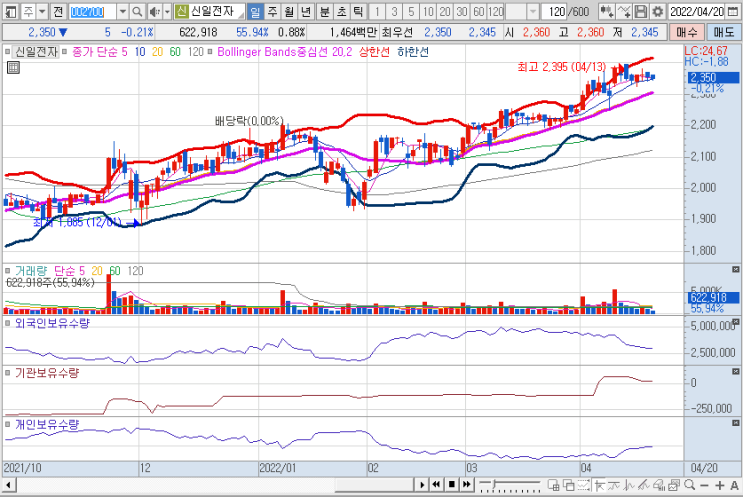This screenshot has height=497, width=743.
Task: Click the chart magnifier zoom icon
Action: (689, 485)
